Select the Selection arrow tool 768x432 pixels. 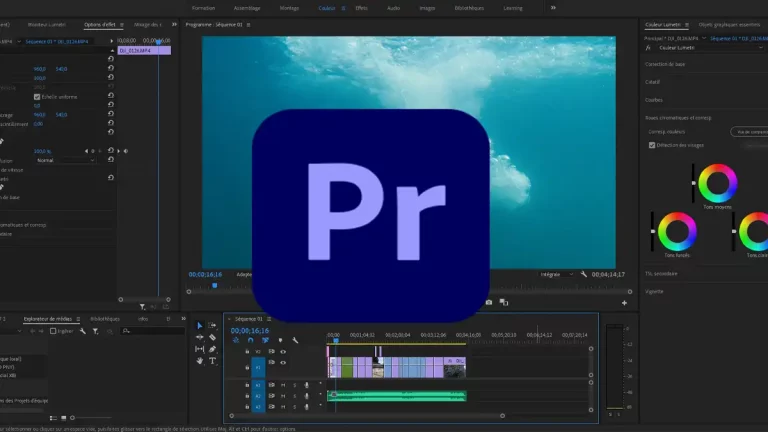(200, 326)
